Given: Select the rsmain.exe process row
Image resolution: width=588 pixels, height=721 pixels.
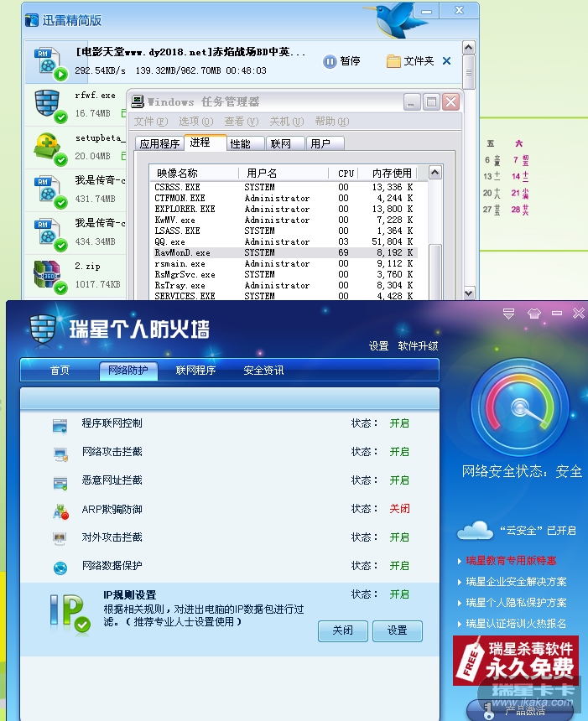Looking at the screenshot, I should (285, 263).
